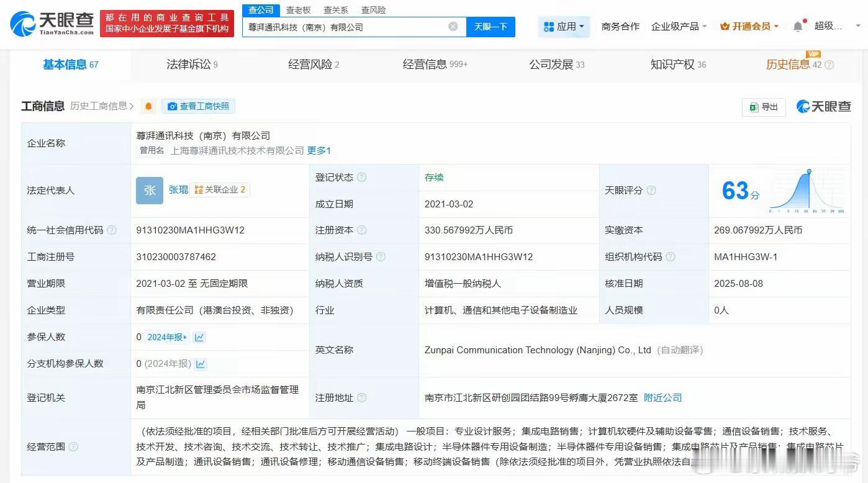Click the 天眼查 logo beside the 导出 button
Screen dimensions: 868x483
(x=824, y=107)
